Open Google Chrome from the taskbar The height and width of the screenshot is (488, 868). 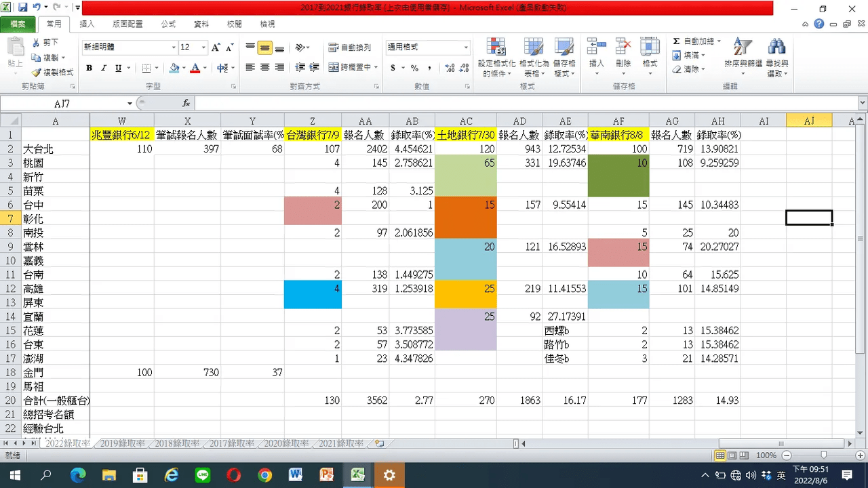click(264, 475)
